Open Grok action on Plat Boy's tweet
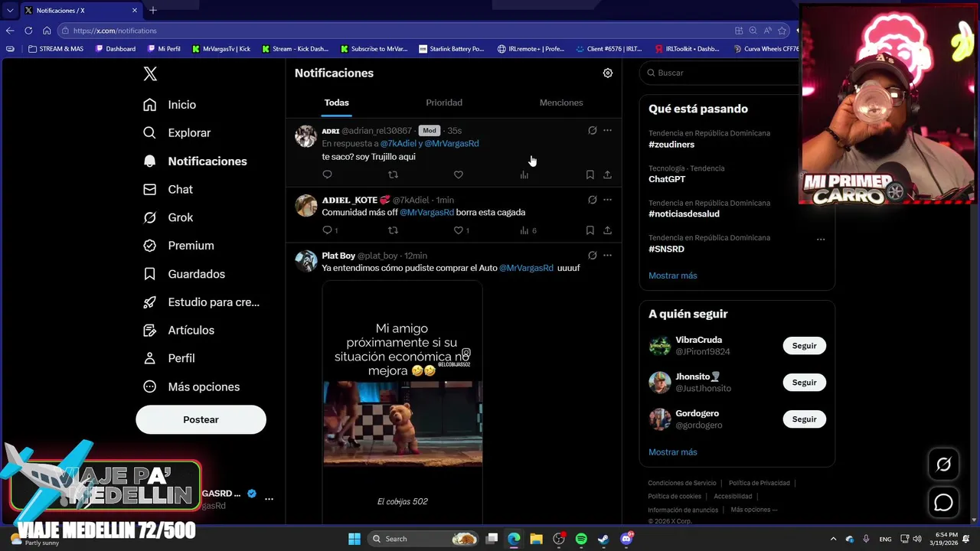 (x=592, y=256)
